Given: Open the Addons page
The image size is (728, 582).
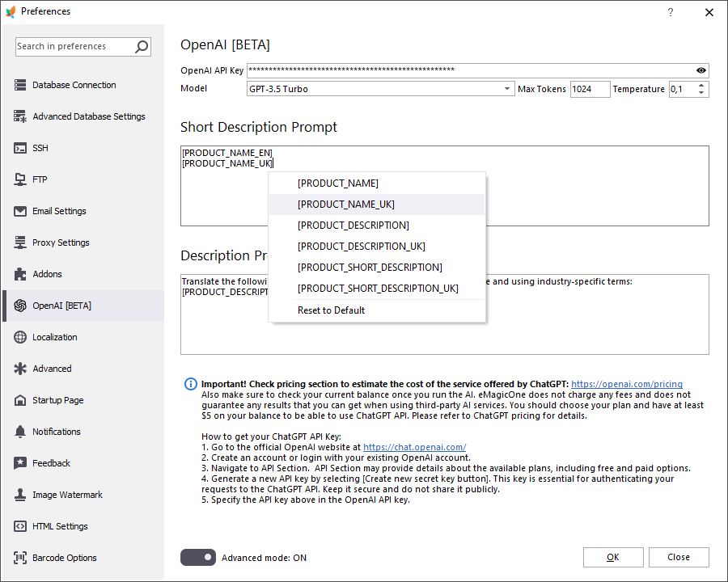Looking at the screenshot, I should [83, 274].
